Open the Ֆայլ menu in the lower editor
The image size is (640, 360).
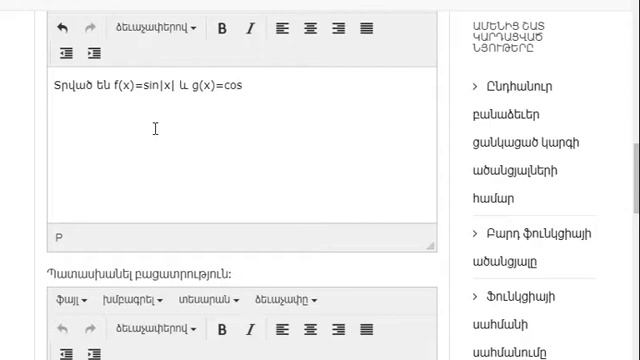click(71, 300)
